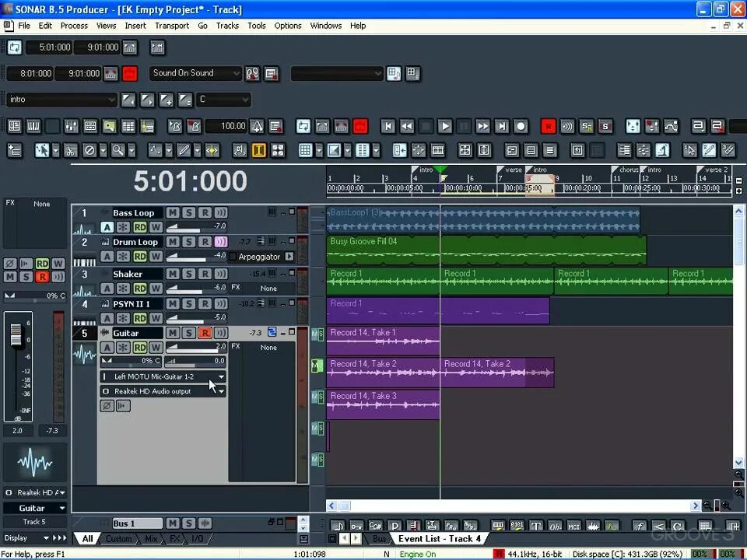
Task: Toggle input echo on Drum Loop
Action: click(x=220, y=242)
